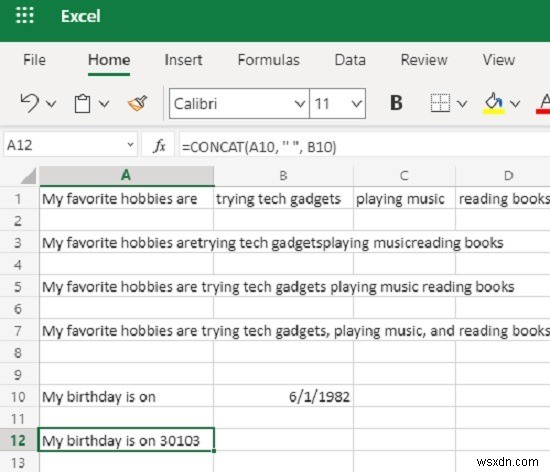Select the Format Painter brush
Viewport: 550px width, 472px height.
pyautogui.click(x=138, y=103)
